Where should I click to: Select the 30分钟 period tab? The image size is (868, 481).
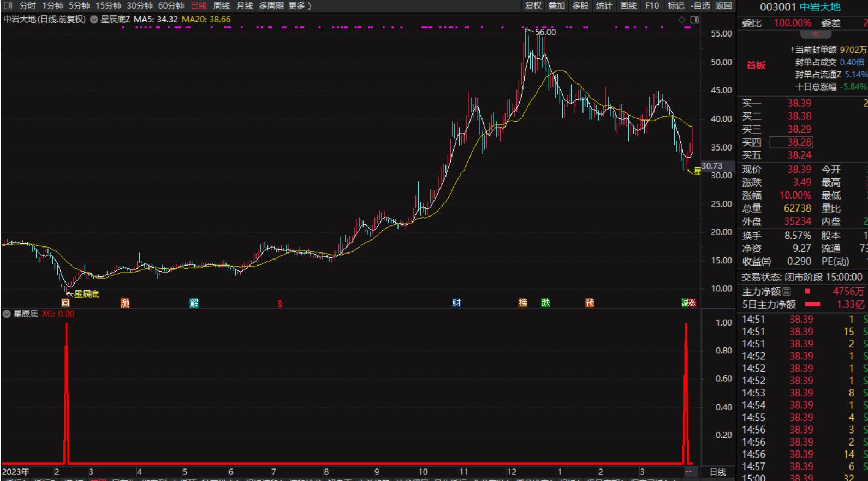click(140, 5)
